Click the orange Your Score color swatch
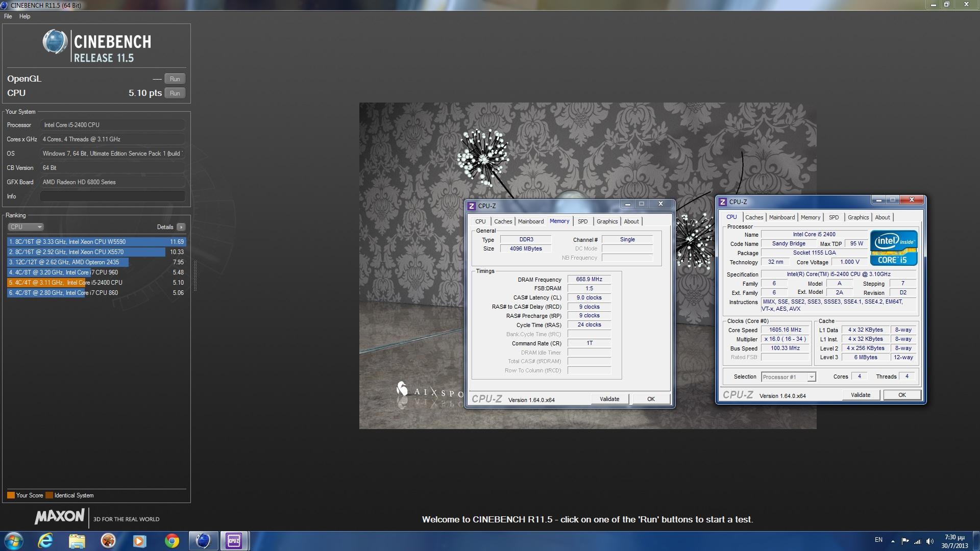Screen dimensions: 980x551 [x=11, y=495]
